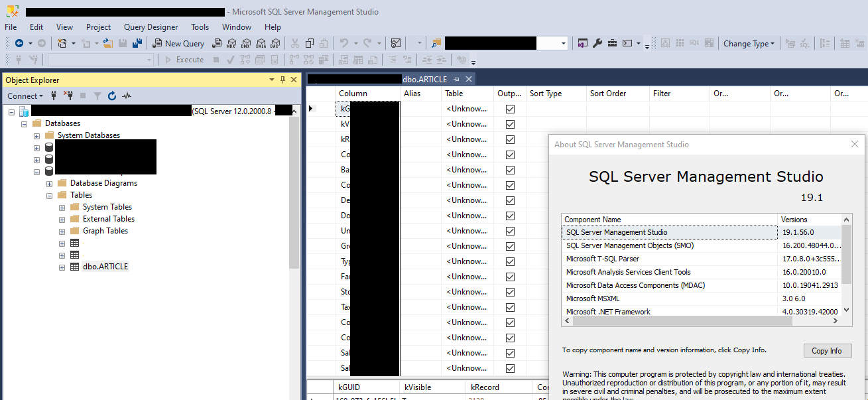Open Object Explorer window position dropdown
868x400 pixels.
point(272,80)
